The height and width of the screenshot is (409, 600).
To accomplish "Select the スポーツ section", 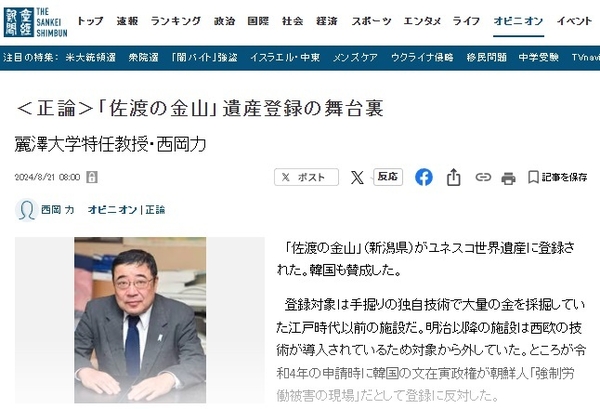I will 371,21.
